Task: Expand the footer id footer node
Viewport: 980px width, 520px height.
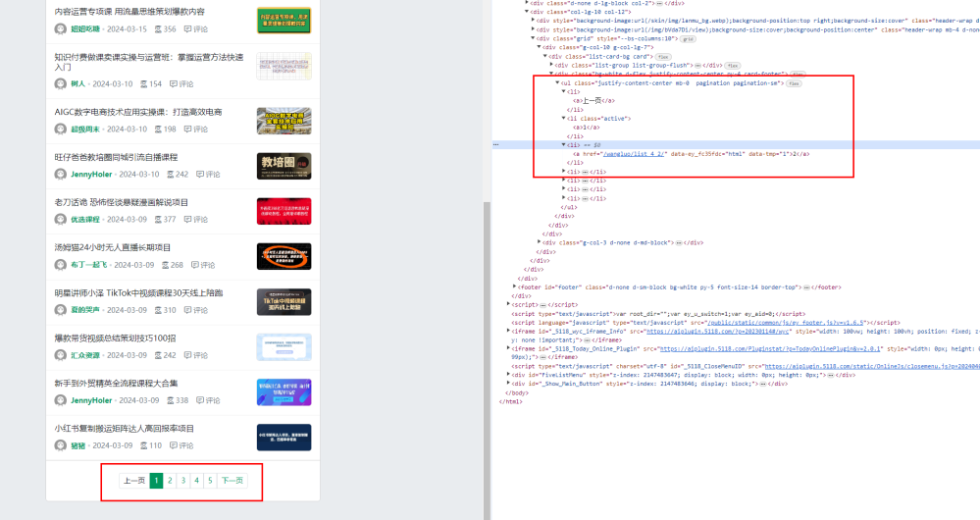Action: click(514, 286)
